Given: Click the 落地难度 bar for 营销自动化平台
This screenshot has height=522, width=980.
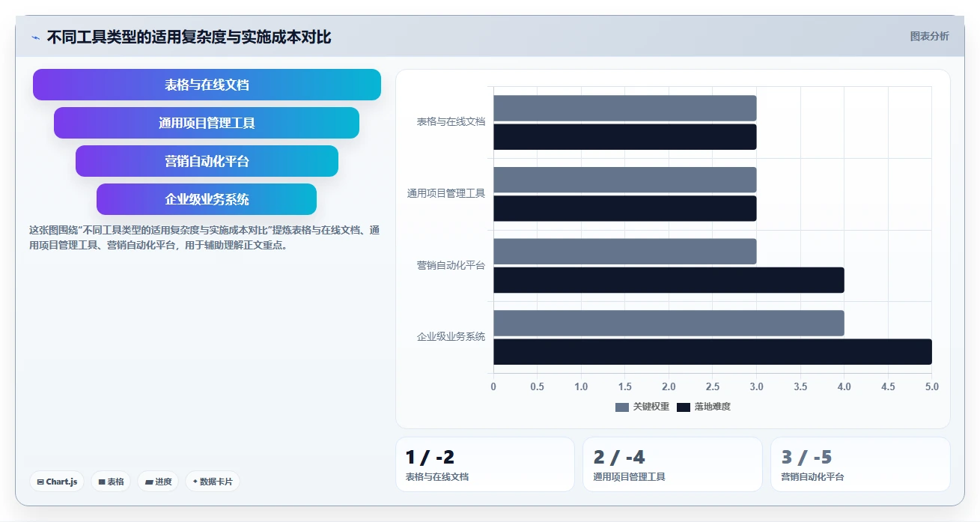Looking at the screenshot, I should tap(669, 280).
